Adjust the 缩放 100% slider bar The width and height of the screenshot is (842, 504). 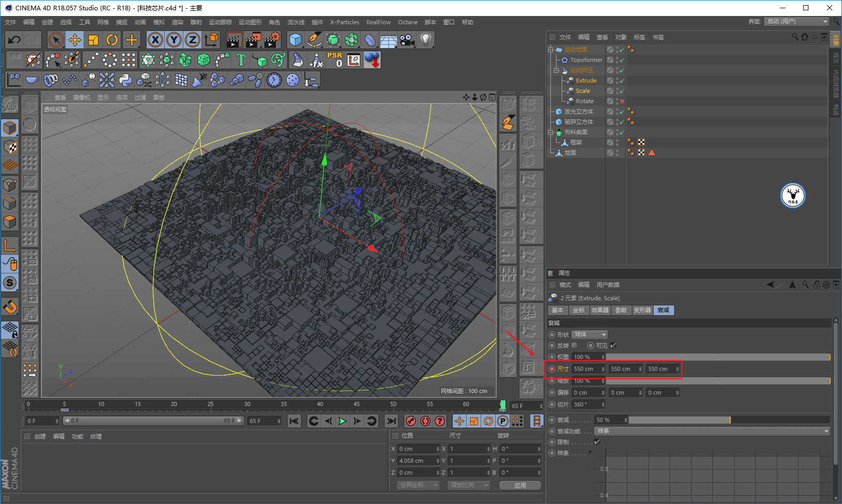(718, 381)
